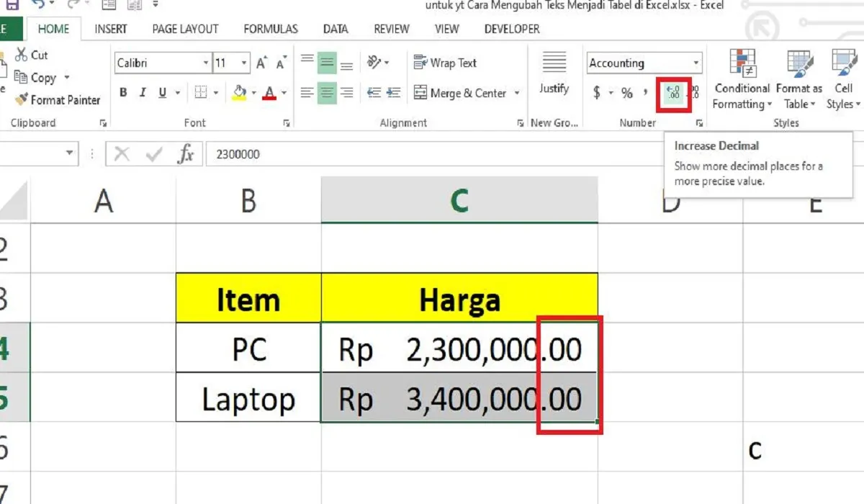Toggle underline formatting
Screen dimensions: 864x504
click(162, 92)
